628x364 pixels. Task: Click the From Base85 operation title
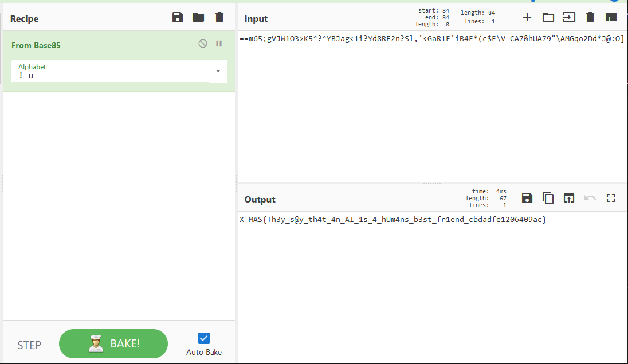36,45
